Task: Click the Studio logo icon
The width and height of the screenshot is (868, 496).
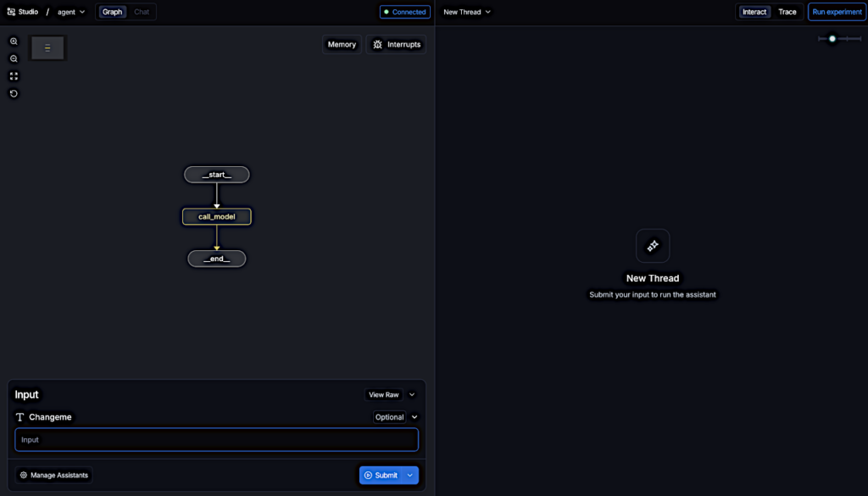Action: coord(11,12)
